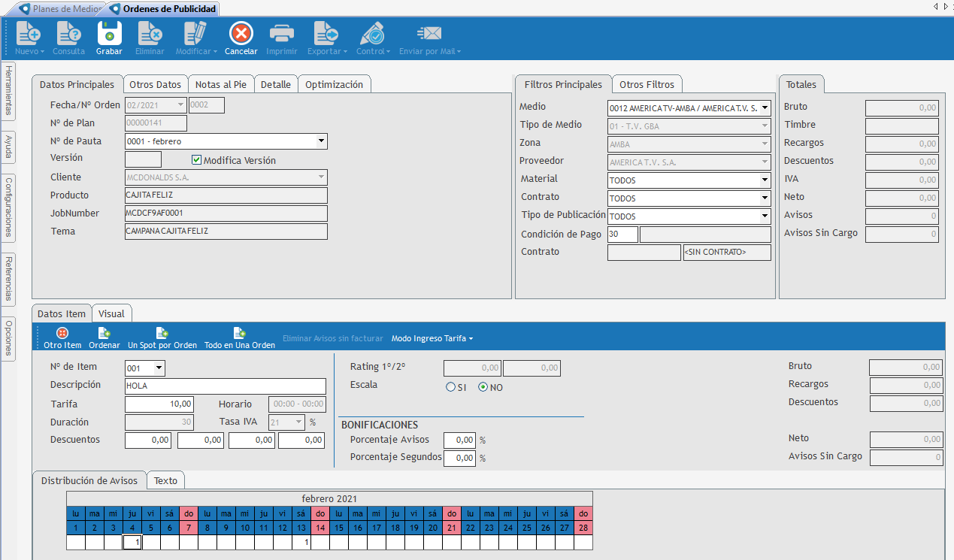The width and height of the screenshot is (954, 560).
Task: Open the Medio dropdown list
Action: [x=765, y=108]
